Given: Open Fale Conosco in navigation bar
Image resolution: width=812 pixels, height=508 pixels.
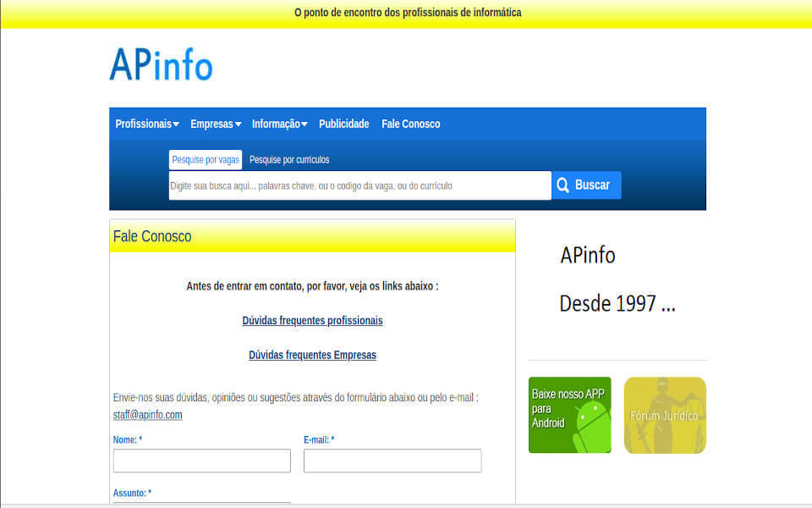Looking at the screenshot, I should point(411,124).
